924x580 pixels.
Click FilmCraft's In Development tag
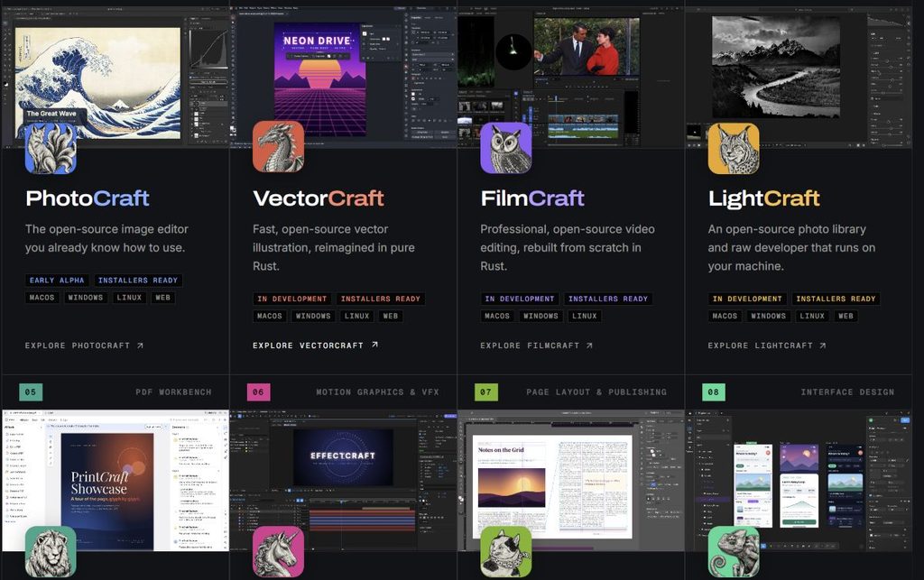519,299
